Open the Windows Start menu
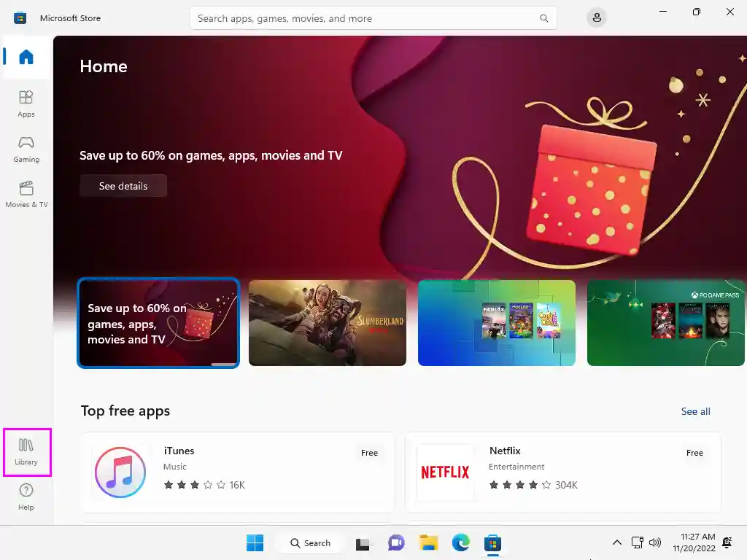Image resolution: width=747 pixels, height=560 pixels. [x=255, y=542]
